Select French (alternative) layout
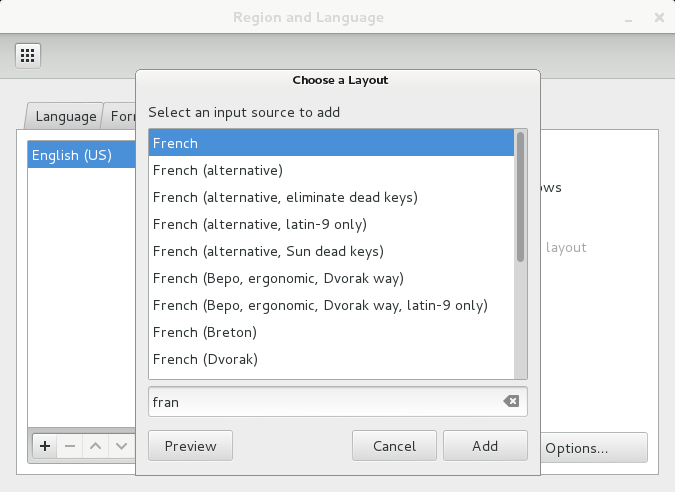 tap(218, 170)
